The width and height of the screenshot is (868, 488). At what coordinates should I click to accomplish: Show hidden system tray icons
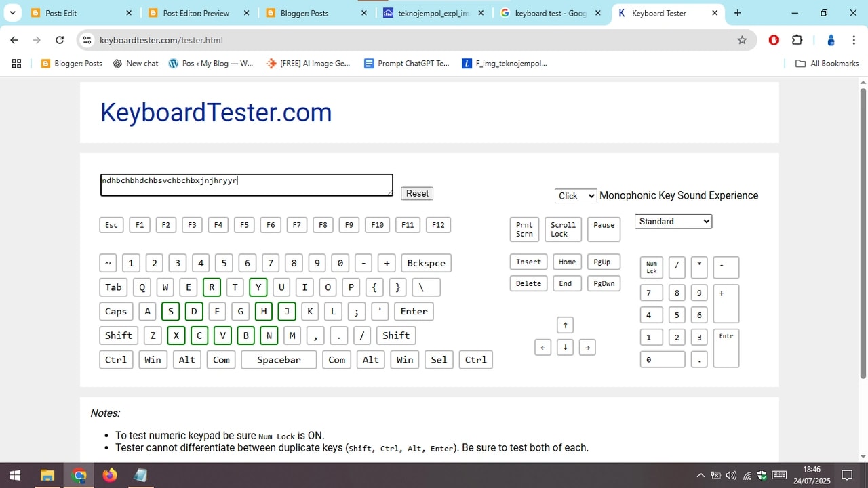click(701, 475)
